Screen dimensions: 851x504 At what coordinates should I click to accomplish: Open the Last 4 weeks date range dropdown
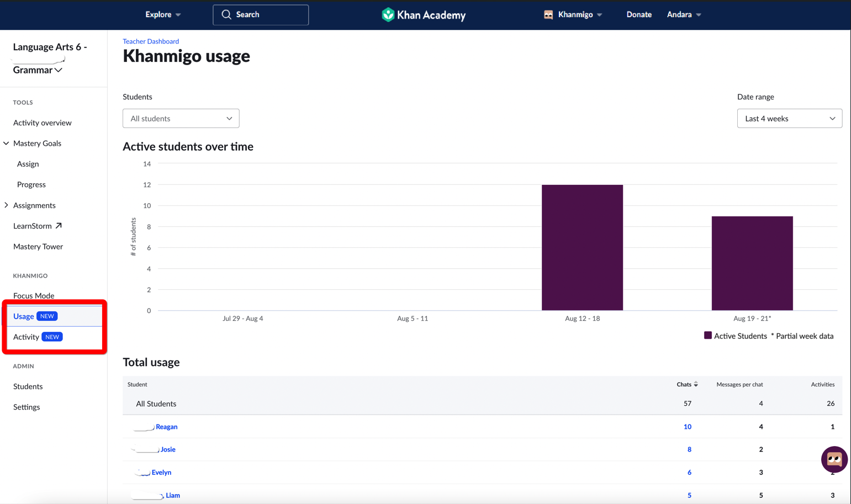[x=789, y=118]
